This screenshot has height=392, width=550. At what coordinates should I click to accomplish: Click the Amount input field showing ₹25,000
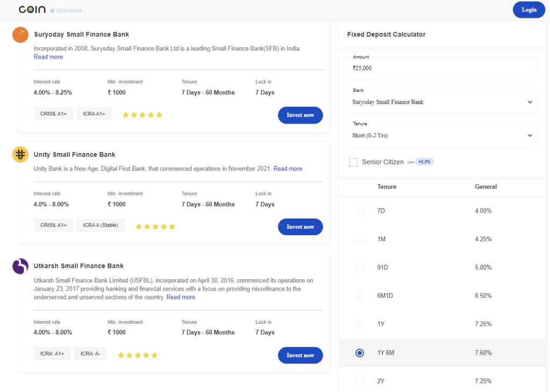442,68
